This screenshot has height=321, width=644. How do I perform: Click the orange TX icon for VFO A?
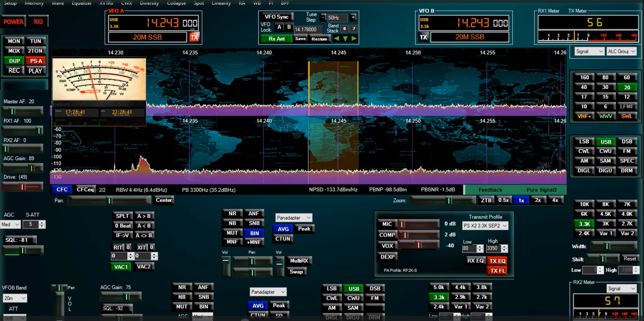(194, 37)
